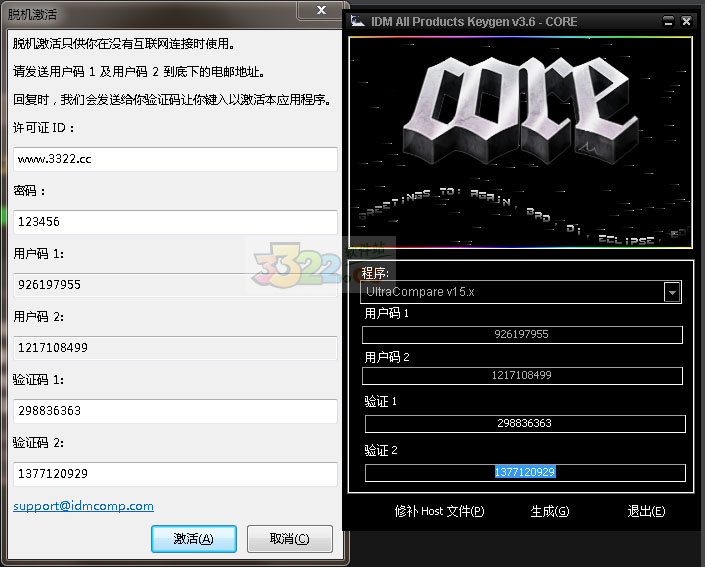
Task: Select the UltraCompare v15.x program combo box
Action: (521, 292)
